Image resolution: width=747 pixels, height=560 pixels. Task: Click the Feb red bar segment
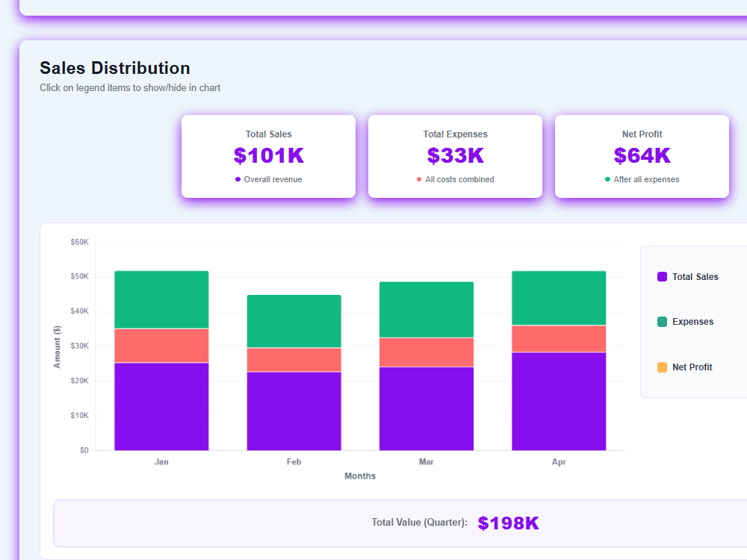point(294,360)
